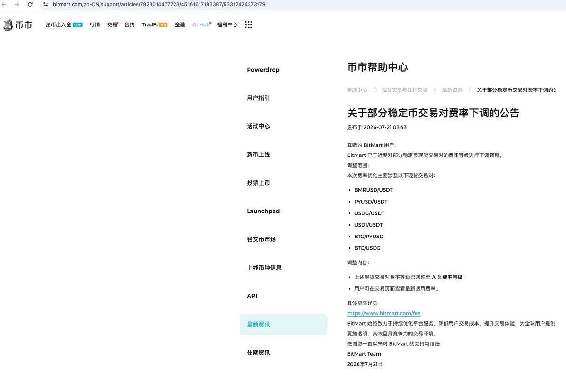Open the 合约 menu item
566x392 pixels.
point(130,24)
